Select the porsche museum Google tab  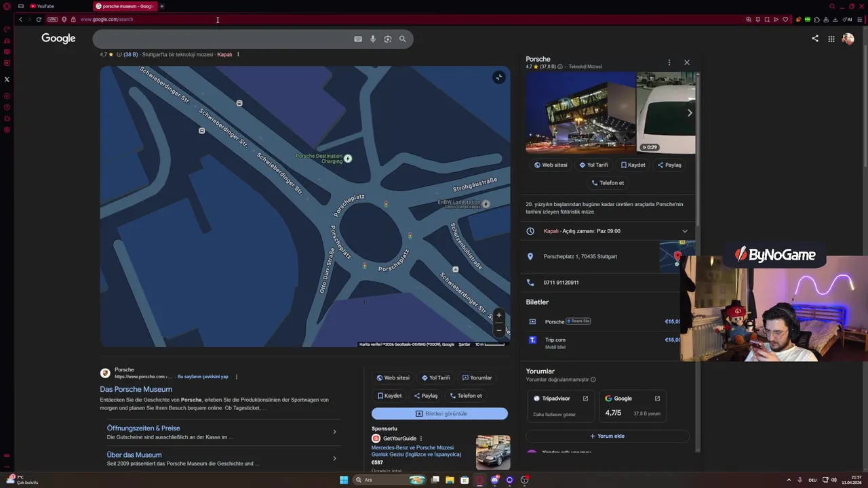point(125,6)
